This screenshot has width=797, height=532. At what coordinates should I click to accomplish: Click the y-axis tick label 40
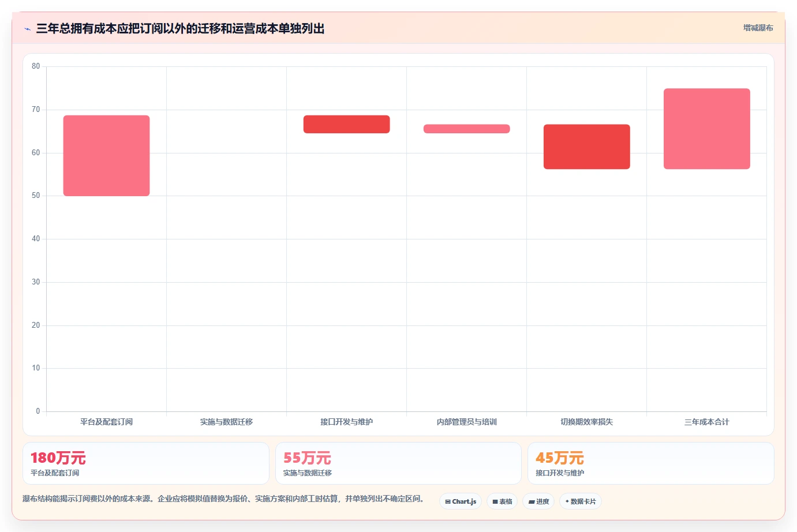(36, 239)
